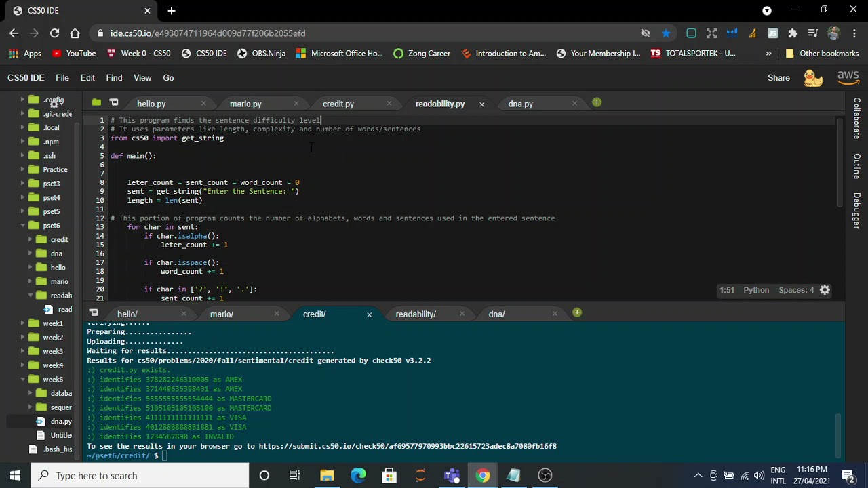Open Windows Start menu
This screenshot has width=868, height=488.
click(15, 475)
